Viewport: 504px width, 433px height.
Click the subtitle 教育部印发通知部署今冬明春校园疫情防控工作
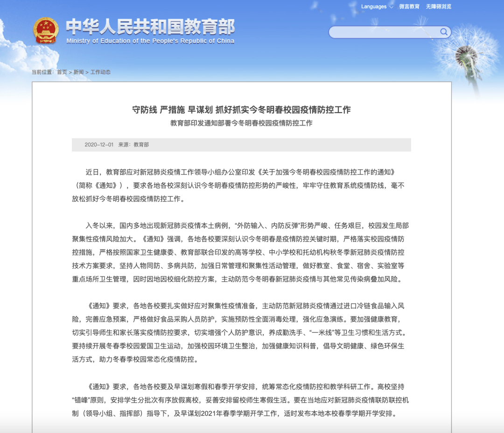point(241,123)
